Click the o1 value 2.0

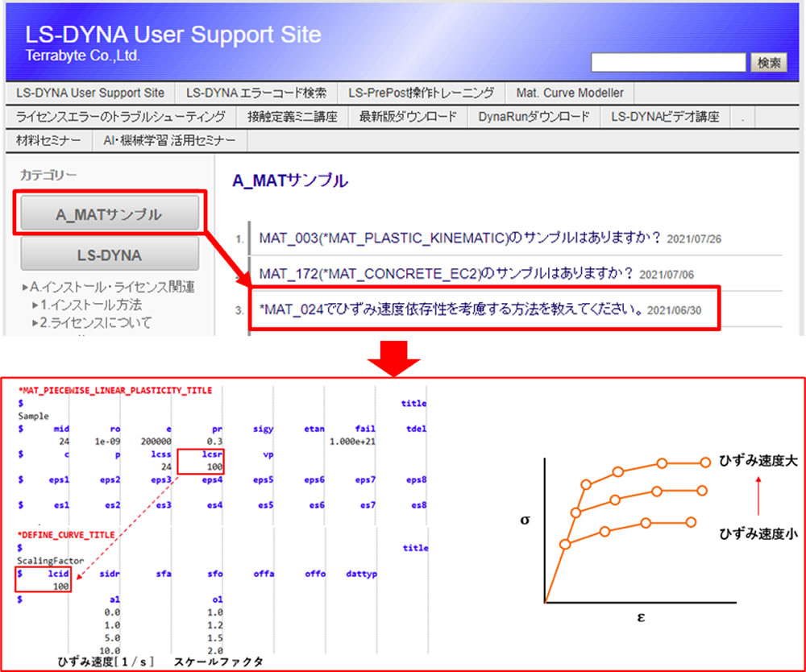(x=215, y=650)
